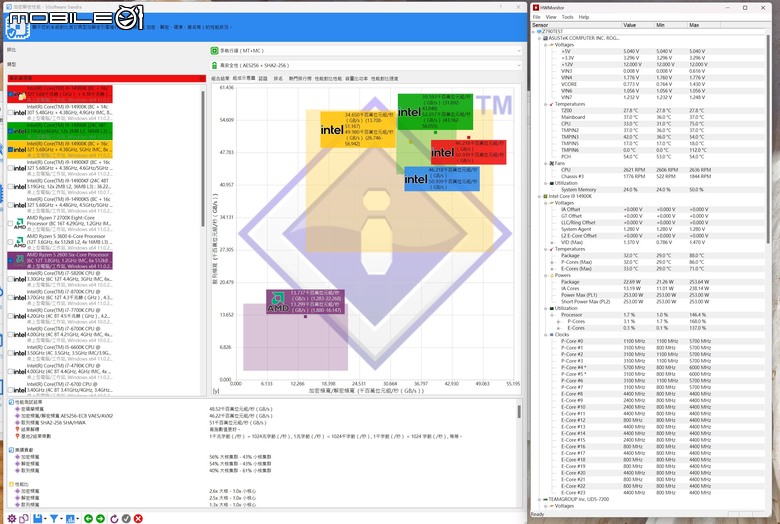Check the i9-14900KS processor entry
Viewport: 780px width, 524px height.
pyautogui.click(x=10, y=205)
